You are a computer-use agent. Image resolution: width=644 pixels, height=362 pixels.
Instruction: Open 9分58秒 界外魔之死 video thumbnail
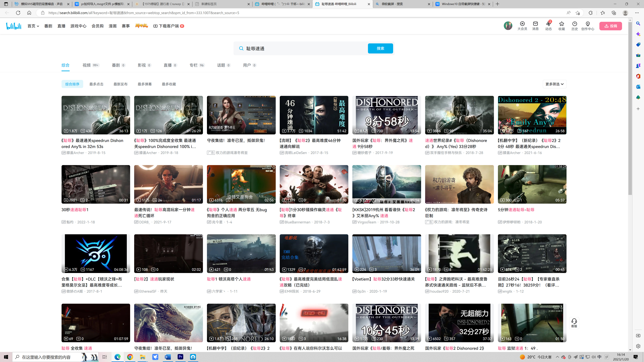[387, 115]
